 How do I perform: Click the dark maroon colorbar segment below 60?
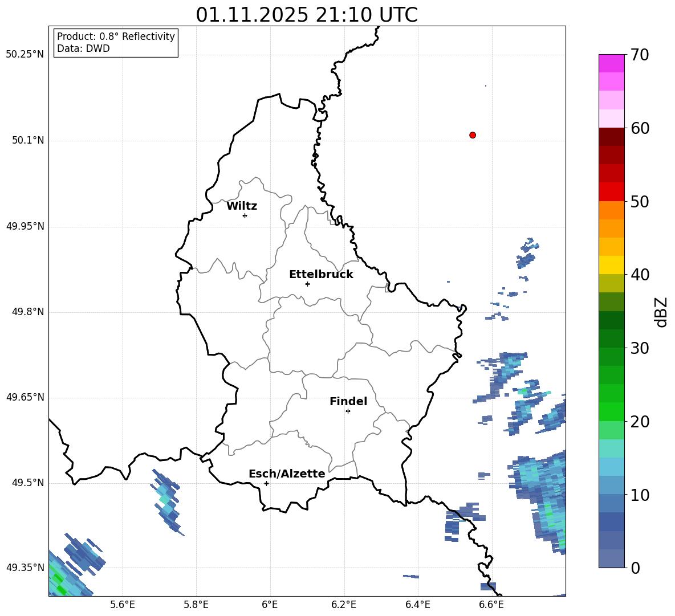coord(611,137)
